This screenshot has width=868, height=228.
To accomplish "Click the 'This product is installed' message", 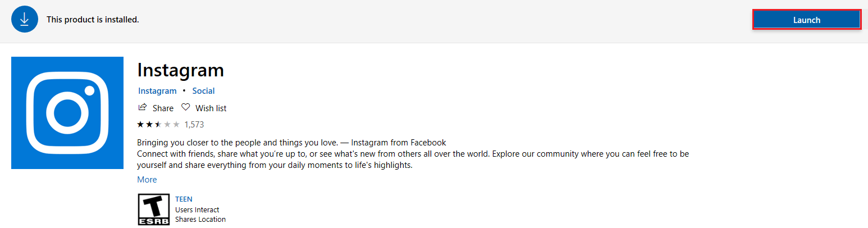I will click(x=93, y=20).
